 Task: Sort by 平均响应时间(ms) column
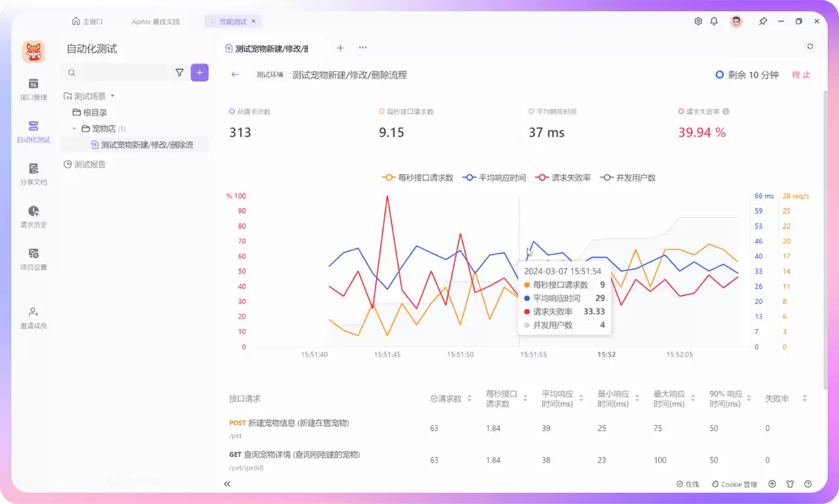581,398
